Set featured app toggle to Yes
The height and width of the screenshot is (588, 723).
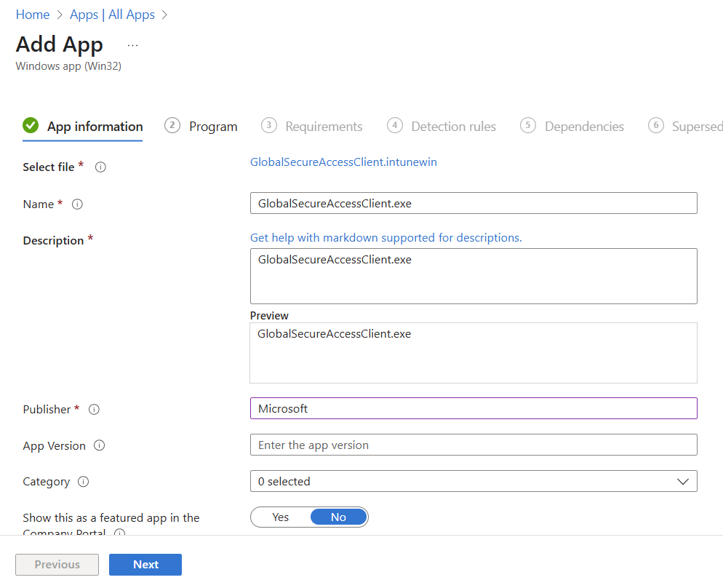tap(280, 517)
